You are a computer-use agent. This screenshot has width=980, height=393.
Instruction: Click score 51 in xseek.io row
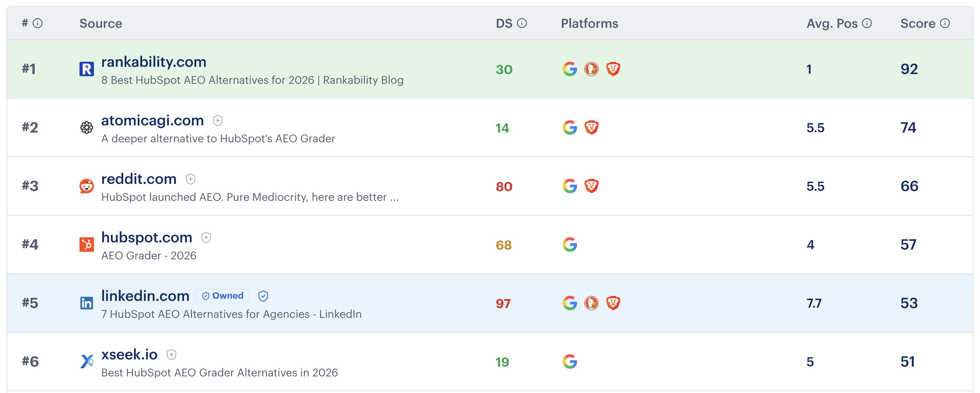[907, 362]
